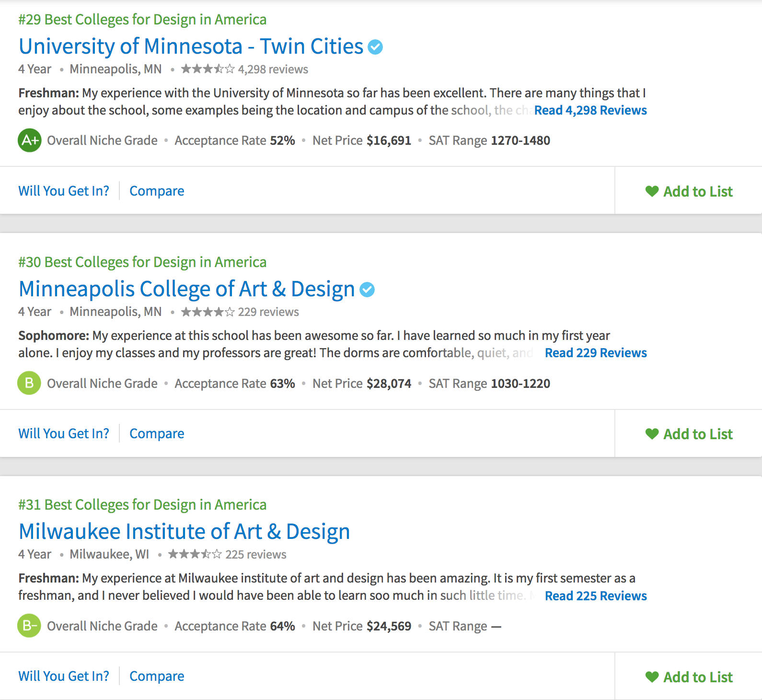Compare Minneapolis College of Art & Design
The width and height of the screenshot is (762, 700).
point(157,433)
